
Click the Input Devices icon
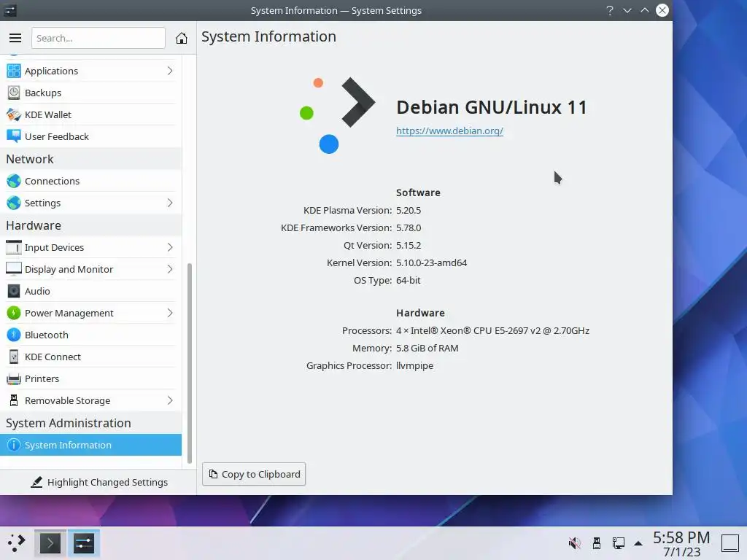tap(14, 248)
